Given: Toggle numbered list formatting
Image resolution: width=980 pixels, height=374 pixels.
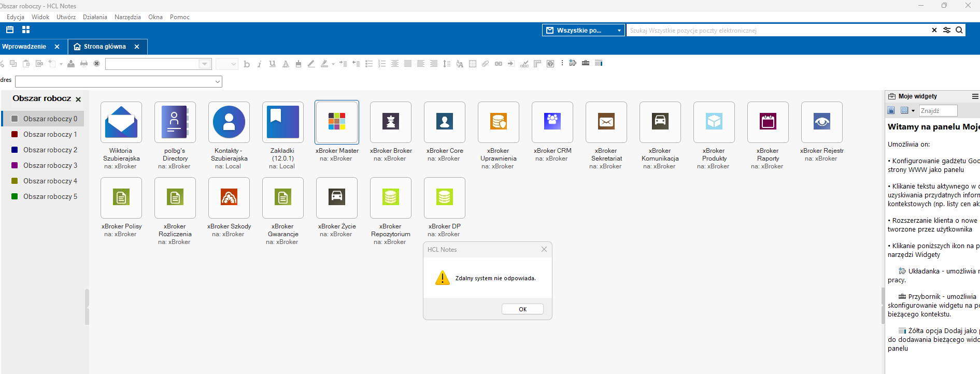Looking at the screenshot, I should [382, 64].
